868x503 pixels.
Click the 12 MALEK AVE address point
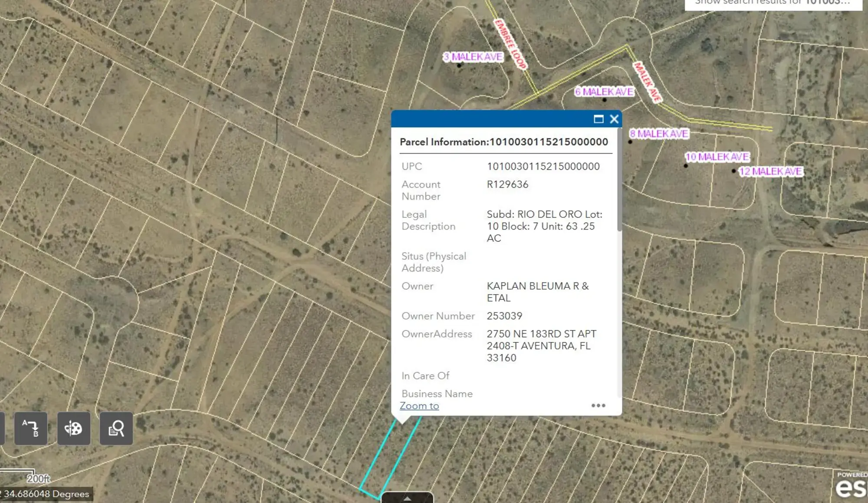pyautogui.click(x=734, y=171)
